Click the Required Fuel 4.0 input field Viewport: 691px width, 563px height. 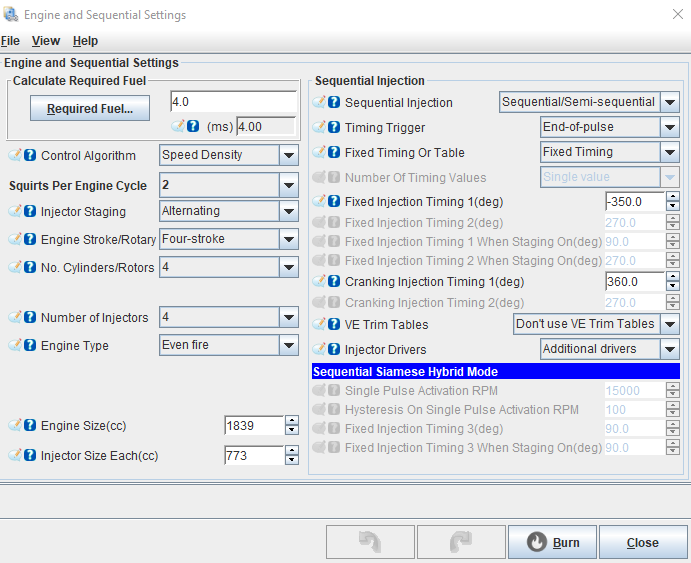pos(234,102)
